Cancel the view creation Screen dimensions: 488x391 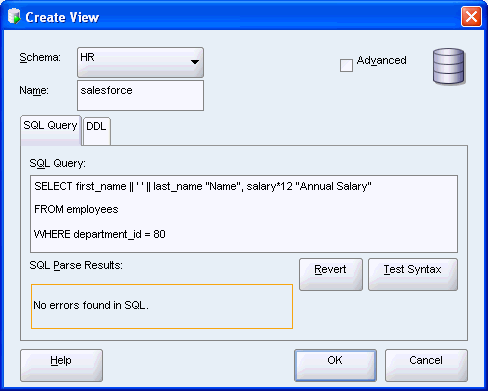click(x=426, y=365)
